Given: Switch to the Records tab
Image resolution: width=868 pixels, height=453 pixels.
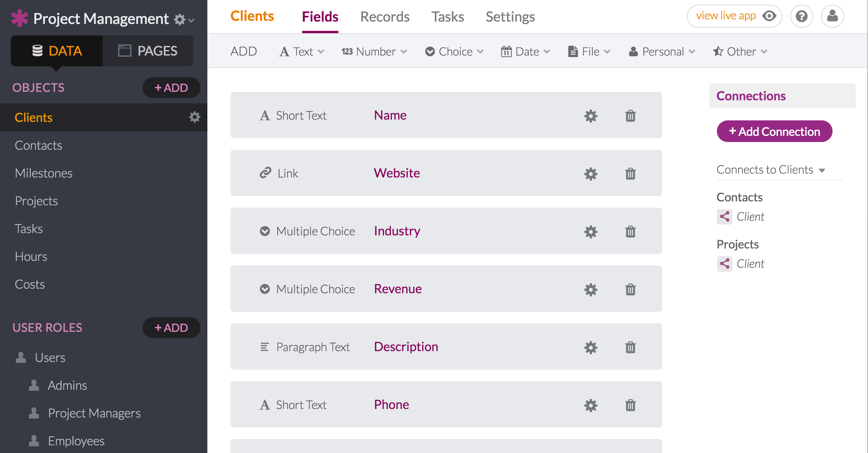Looking at the screenshot, I should [x=385, y=17].
